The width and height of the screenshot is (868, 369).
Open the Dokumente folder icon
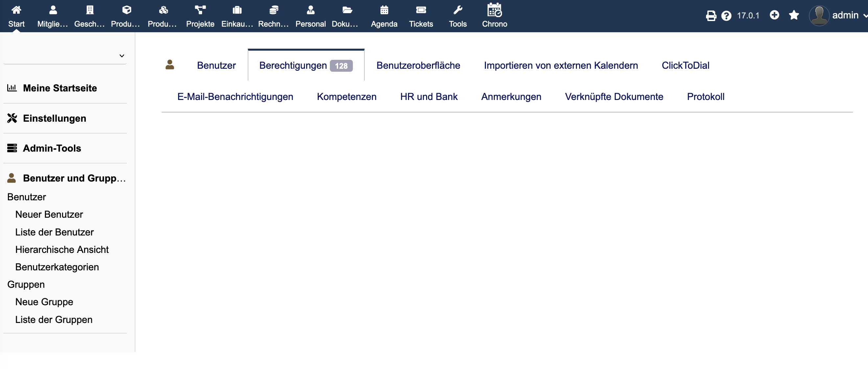[x=347, y=10]
